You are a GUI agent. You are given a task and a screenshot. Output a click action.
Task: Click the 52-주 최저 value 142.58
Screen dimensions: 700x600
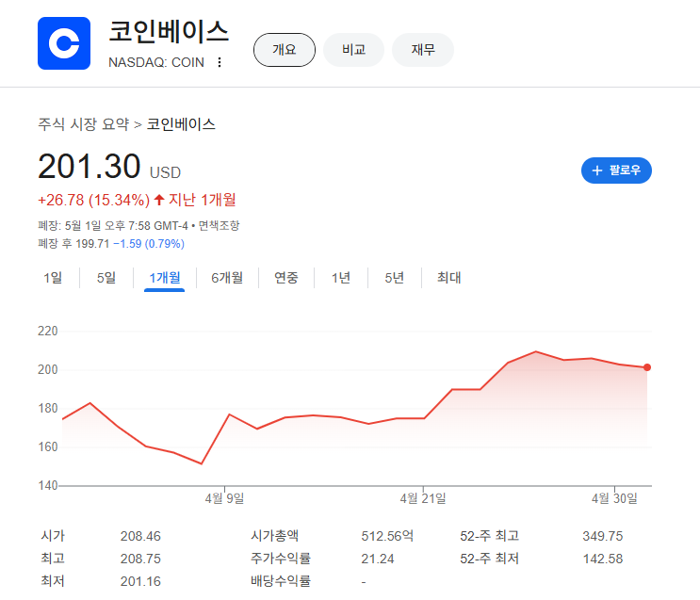[603, 559]
